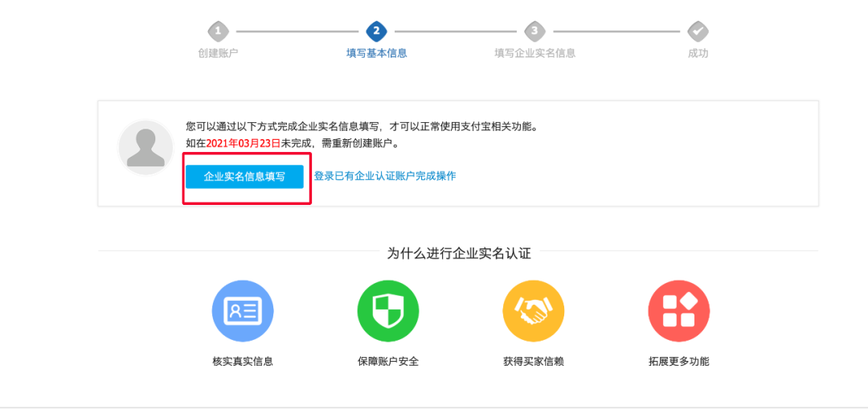
Task: Click the red deadline date 2021年03月23日
Action: tap(244, 143)
